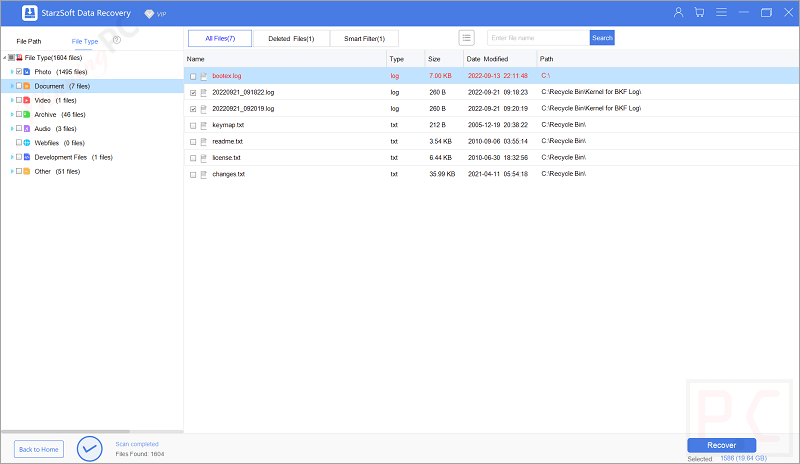Switch to the Deleted Files(1) tab
This screenshot has width=800, height=464.
[x=291, y=38]
